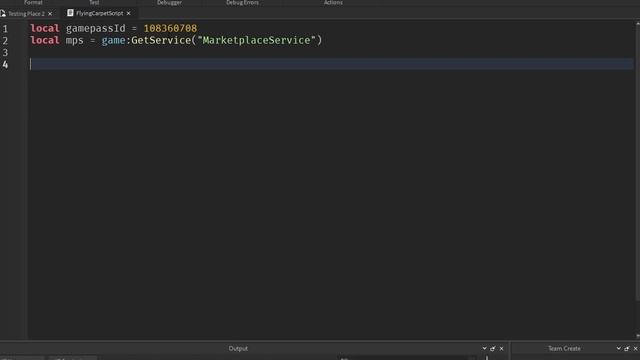Screen dimensions: 640x360
Task: Click the gamepass ID number 108360708
Action: [x=170, y=28]
